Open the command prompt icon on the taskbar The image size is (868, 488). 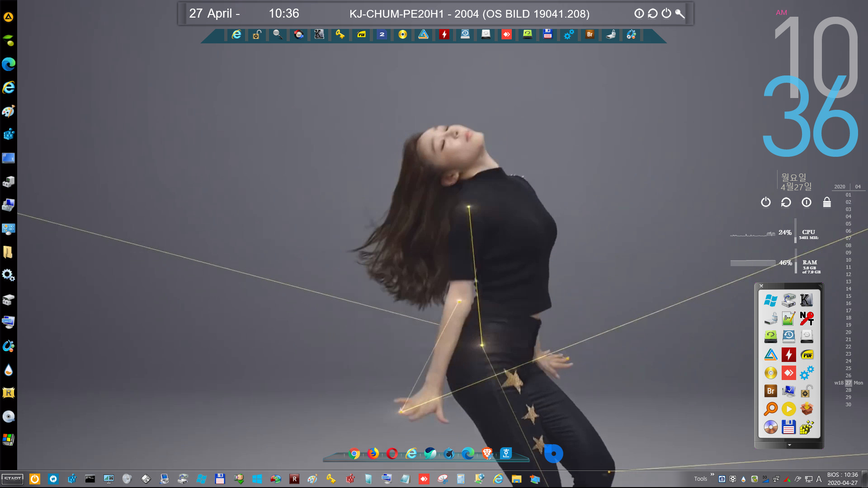(x=90, y=479)
